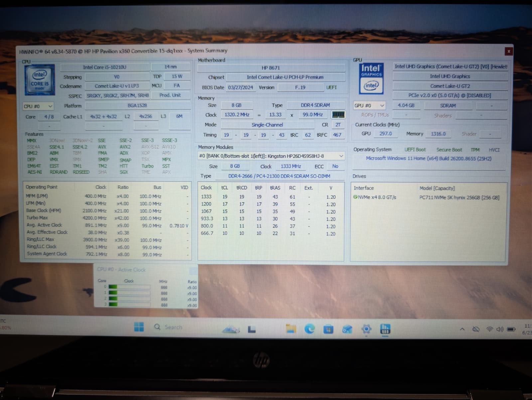Click the Comet Lake-U v1 LP3 codename
This screenshot has height=400, width=532.
117,86
